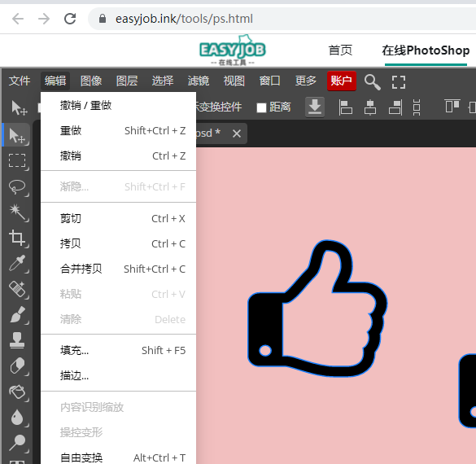Select the Lasso tool

[x=17, y=186]
